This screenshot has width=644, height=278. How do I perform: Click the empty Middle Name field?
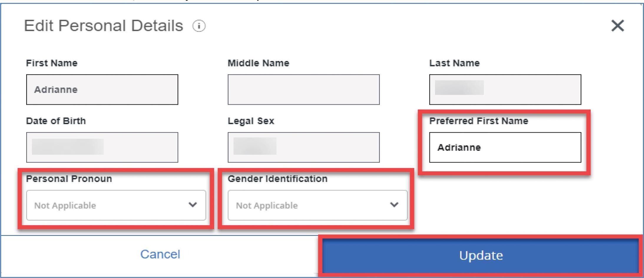coord(303,90)
